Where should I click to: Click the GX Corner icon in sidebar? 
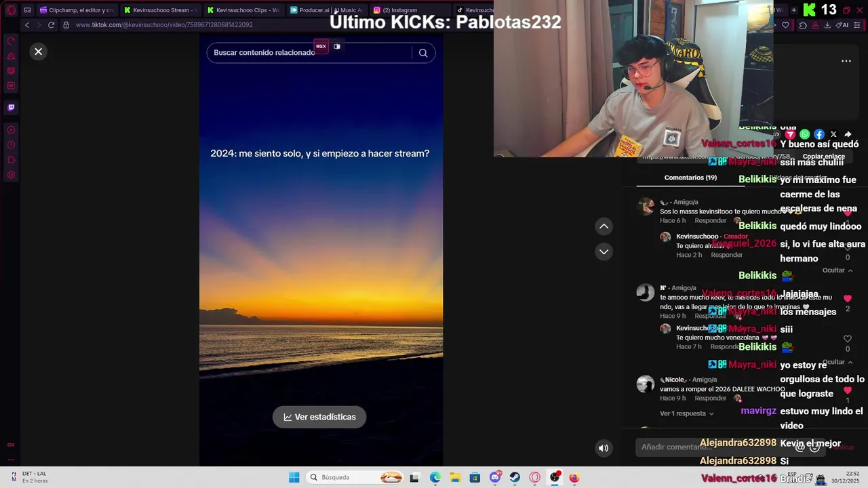click(x=11, y=445)
